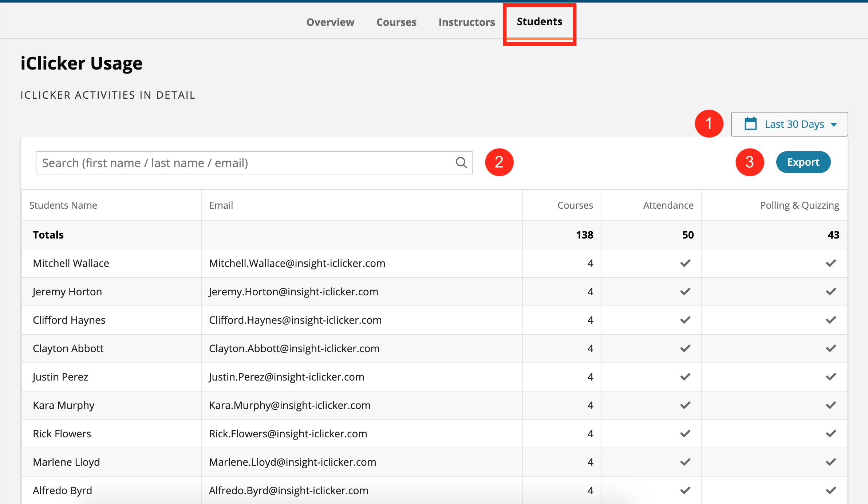
Task: Toggle Marlene Lloyd's Attendance mark
Action: tap(684, 462)
